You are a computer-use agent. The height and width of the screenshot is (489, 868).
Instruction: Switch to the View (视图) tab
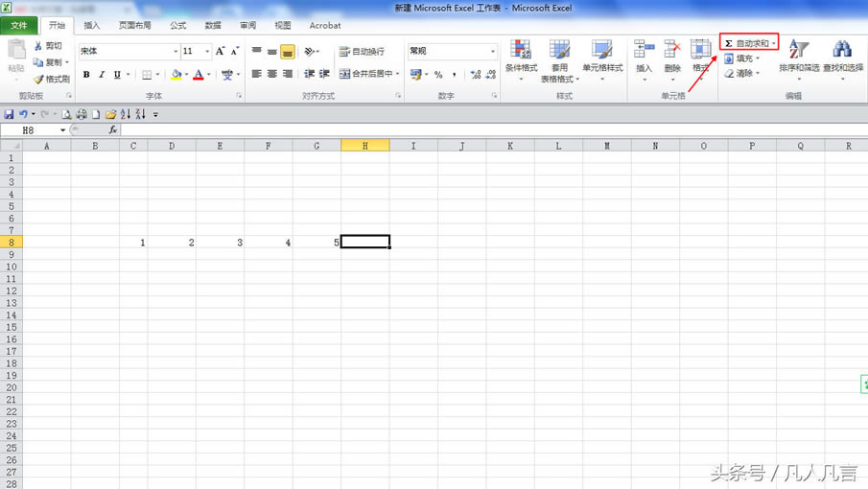[x=282, y=26]
